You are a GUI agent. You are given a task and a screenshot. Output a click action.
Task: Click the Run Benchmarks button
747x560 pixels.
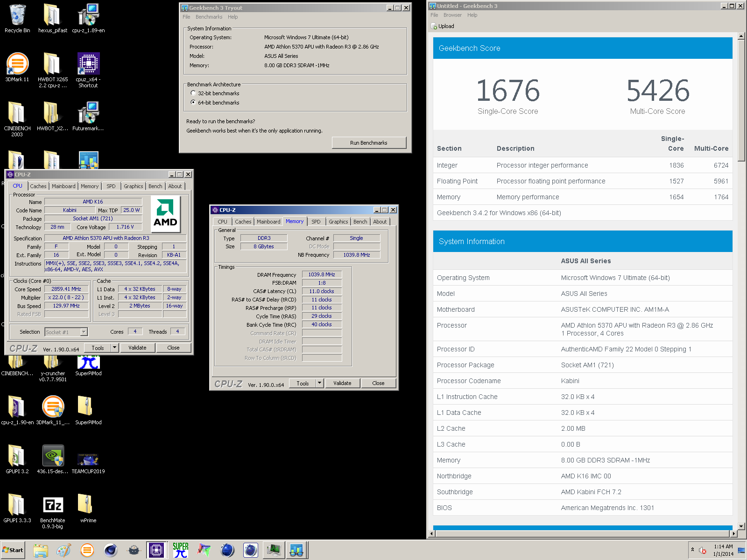pos(369,143)
